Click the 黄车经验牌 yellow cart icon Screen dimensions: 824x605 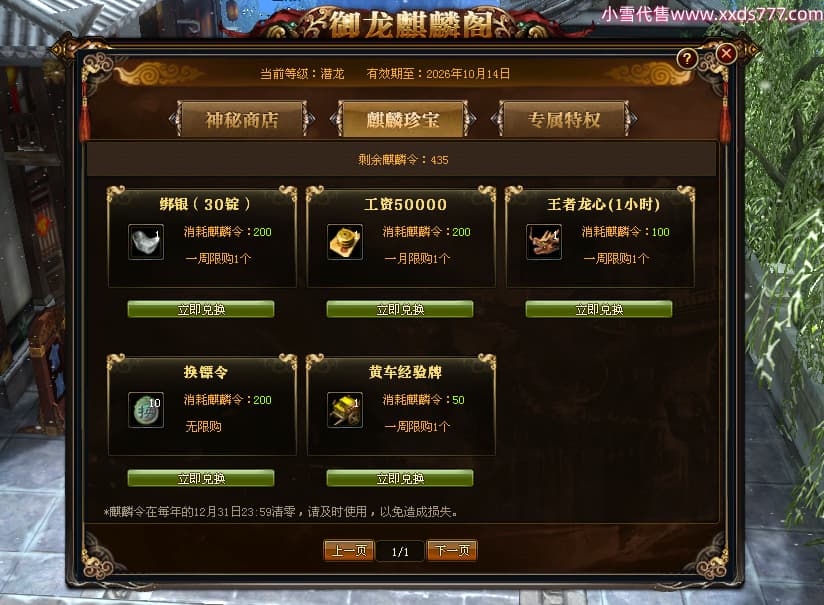click(x=345, y=410)
